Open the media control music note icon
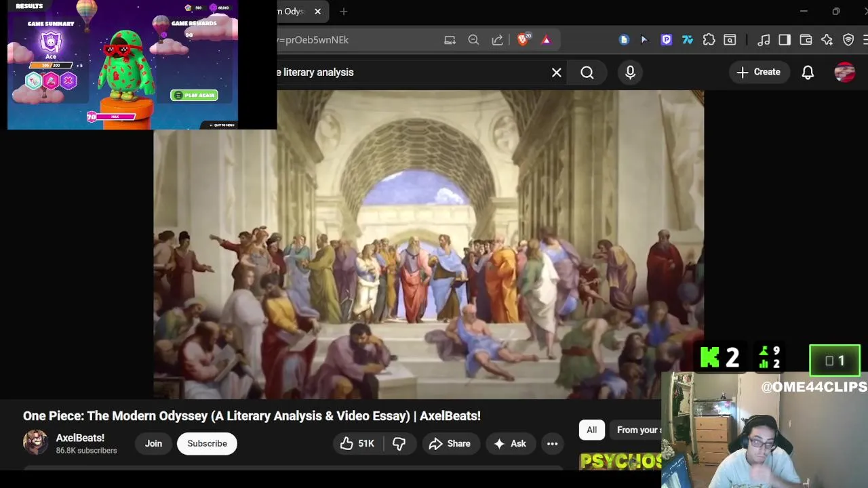868x488 pixels. [764, 40]
